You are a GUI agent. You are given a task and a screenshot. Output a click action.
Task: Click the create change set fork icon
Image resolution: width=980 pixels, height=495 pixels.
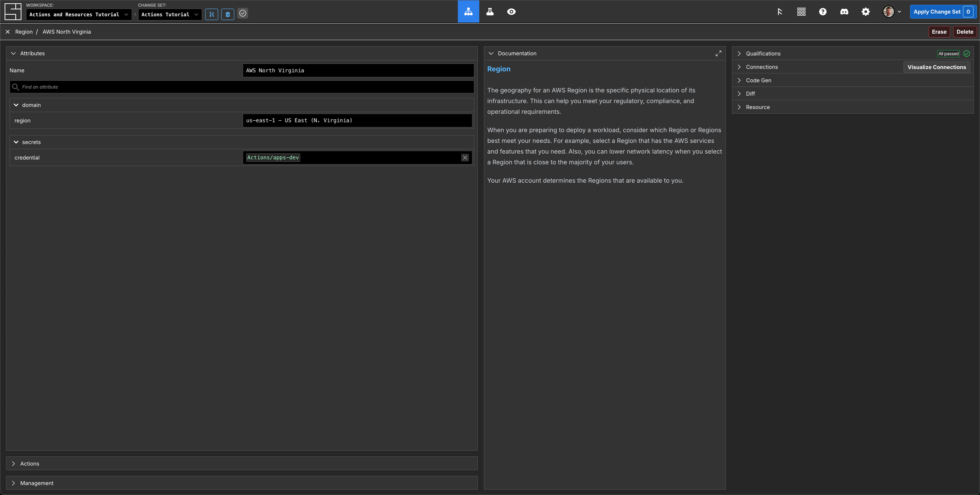(x=211, y=14)
